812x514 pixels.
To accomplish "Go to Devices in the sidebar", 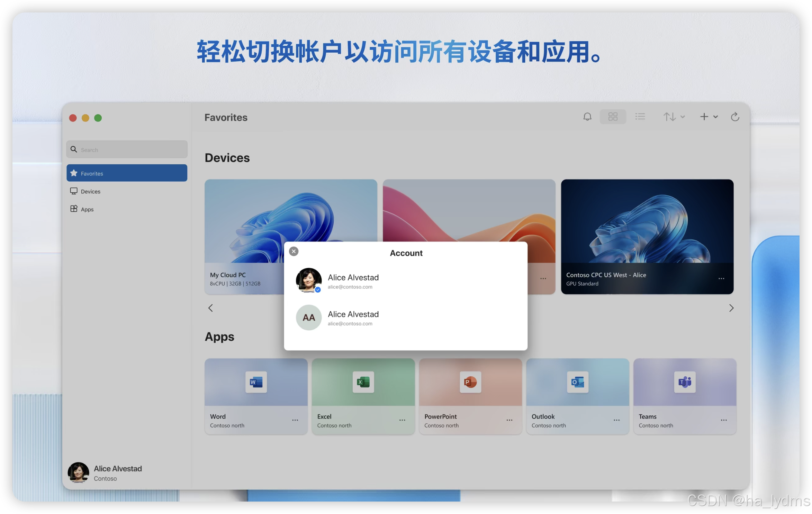I will point(90,191).
